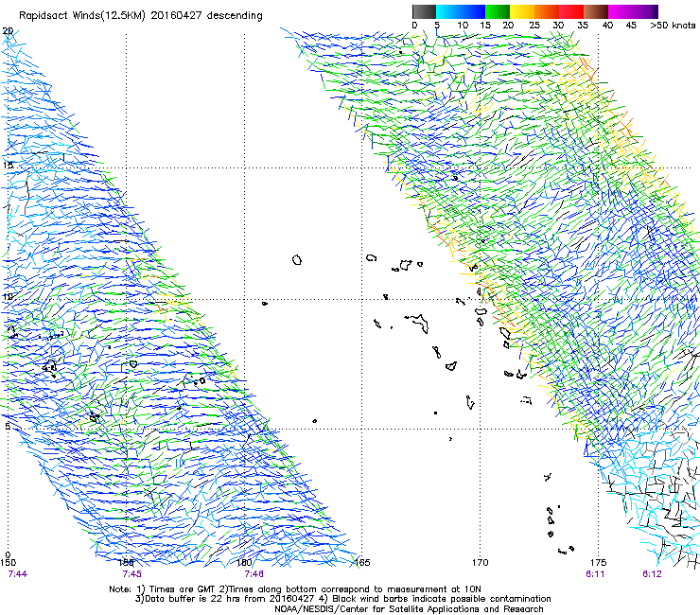Select the gray 0-5 knots legend segment
Screen dimensions: 700x615
tap(424, 11)
